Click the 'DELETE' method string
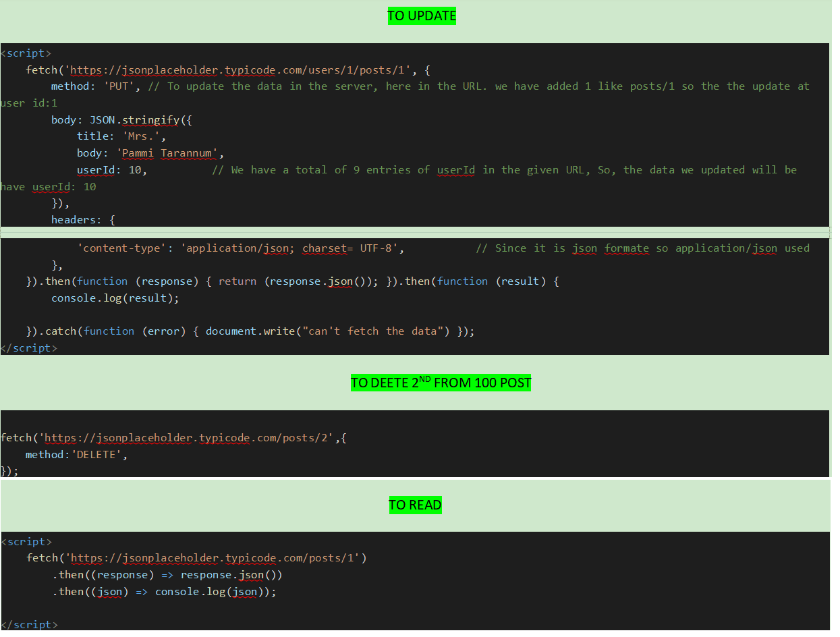Viewport: 840px width, 637px height. (x=99, y=455)
